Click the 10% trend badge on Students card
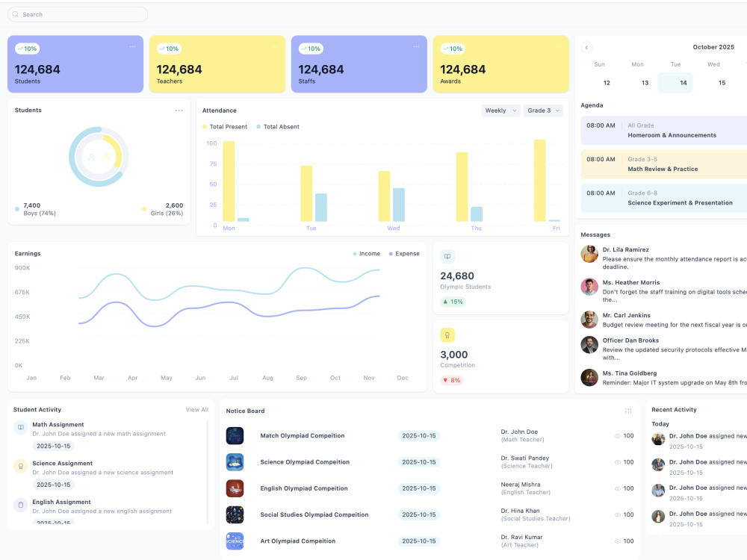The image size is (747, 560). (27, 49)
